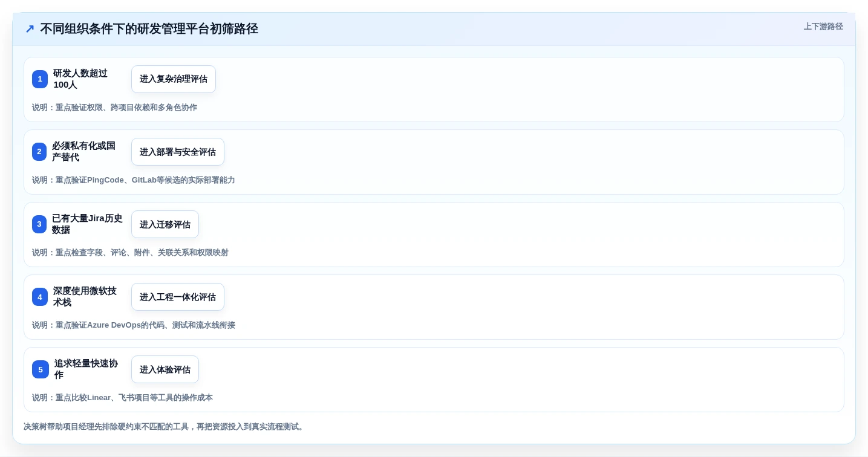Click note about 权限、跨项目依赖和多角色协作

coord(114,108)
